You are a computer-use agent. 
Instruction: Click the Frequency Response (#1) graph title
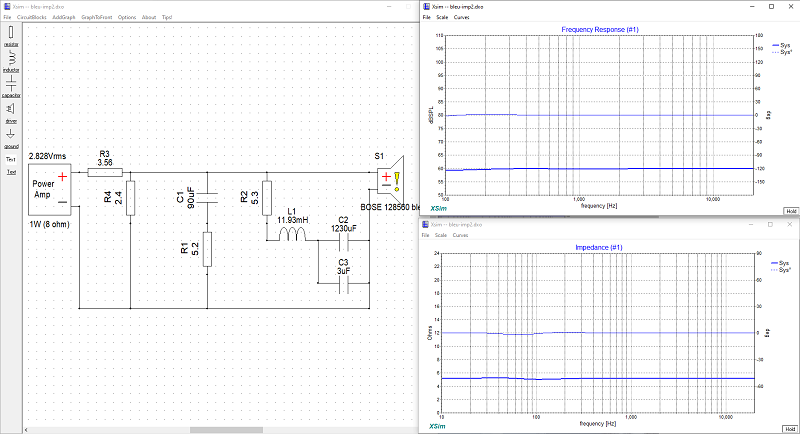(x=600, y=30)
